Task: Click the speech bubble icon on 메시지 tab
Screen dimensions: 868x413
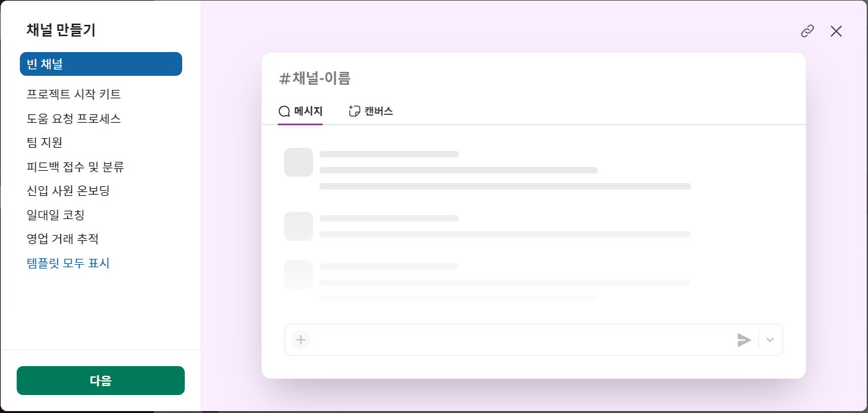Action: click(284, 111)
